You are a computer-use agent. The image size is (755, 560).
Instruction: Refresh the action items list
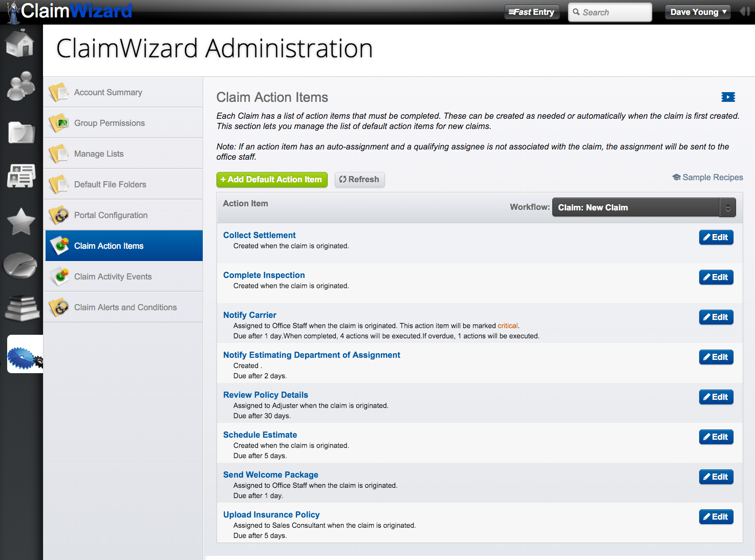359,180
